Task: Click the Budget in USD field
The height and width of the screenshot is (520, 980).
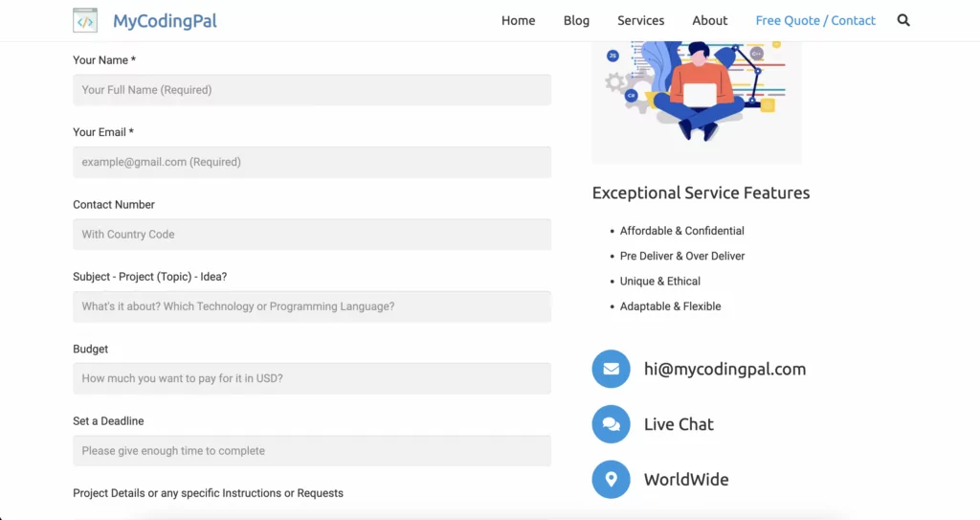Action: [312, 378]
